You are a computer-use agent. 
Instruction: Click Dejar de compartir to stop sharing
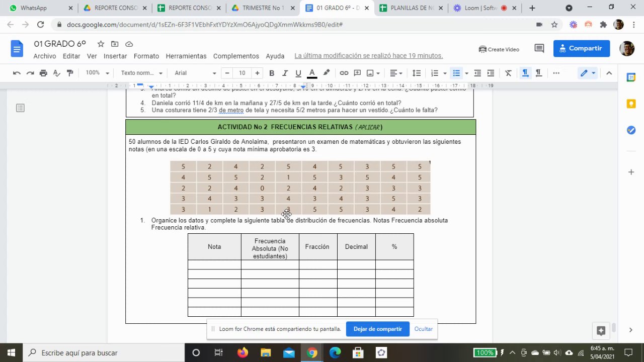[x=378, y=329]
